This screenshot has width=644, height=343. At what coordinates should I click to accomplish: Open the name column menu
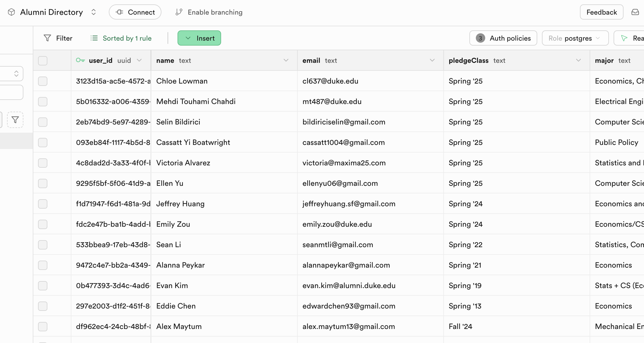(286, 60)
